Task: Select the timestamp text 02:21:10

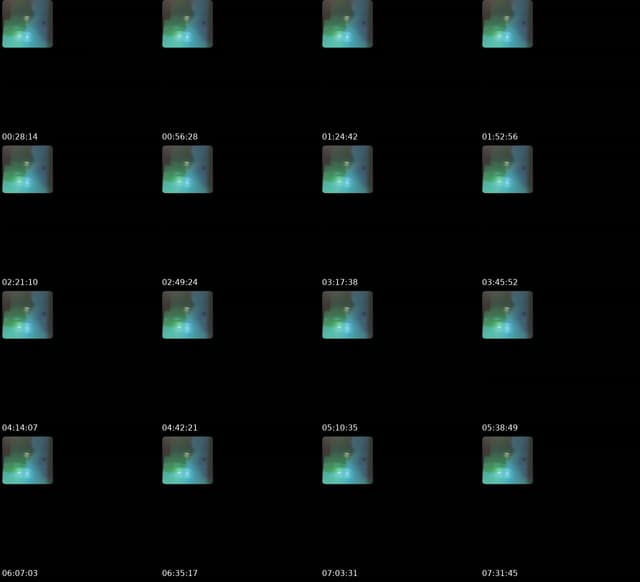Action: click(x=20, y=282)
